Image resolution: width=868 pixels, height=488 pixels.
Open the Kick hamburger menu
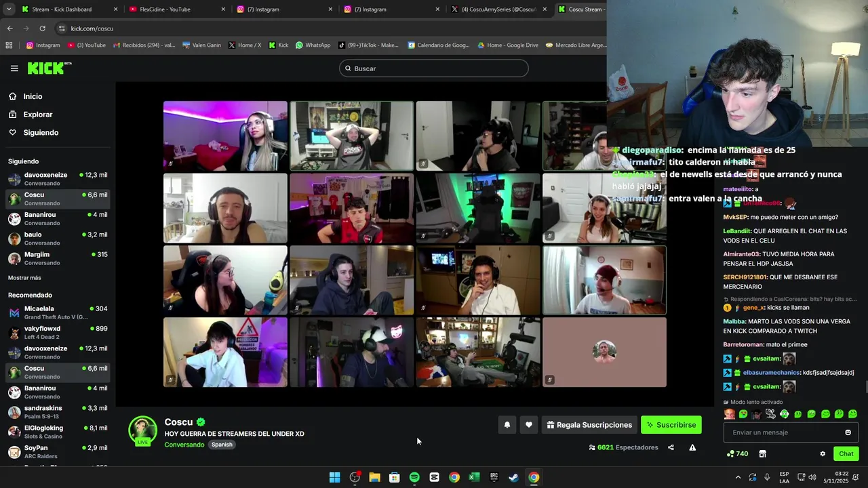[14, 68]
